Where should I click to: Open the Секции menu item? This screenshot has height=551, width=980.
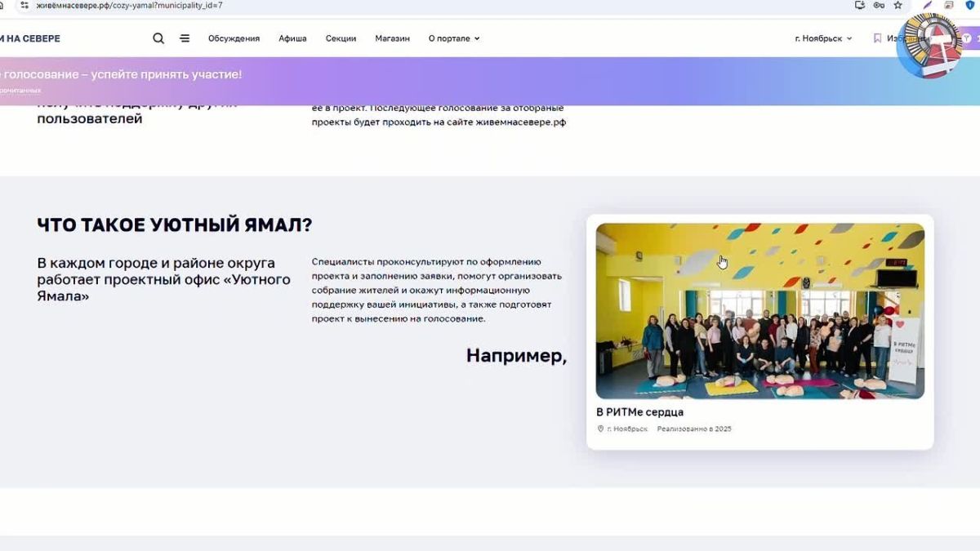pos(341,38)
